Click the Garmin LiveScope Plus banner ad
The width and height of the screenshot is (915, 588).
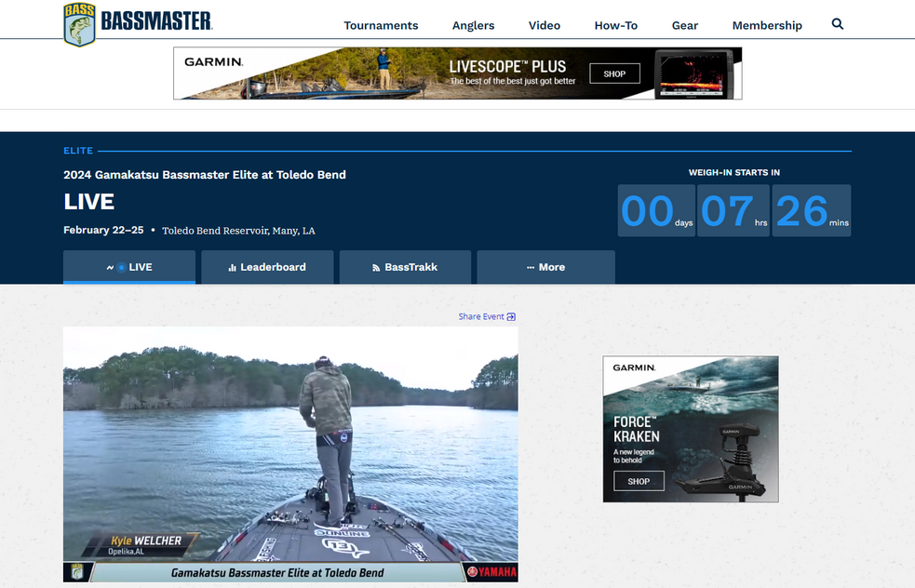point(458,73)
